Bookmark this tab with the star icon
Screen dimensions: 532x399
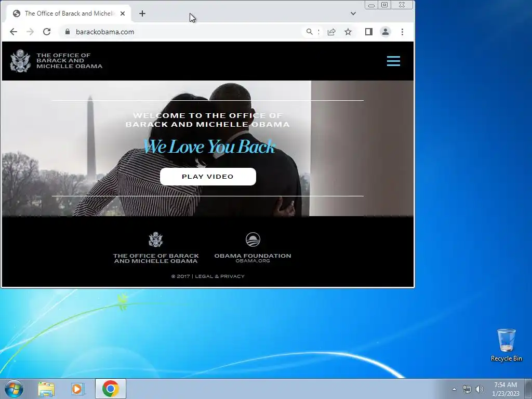pos(348,32)
